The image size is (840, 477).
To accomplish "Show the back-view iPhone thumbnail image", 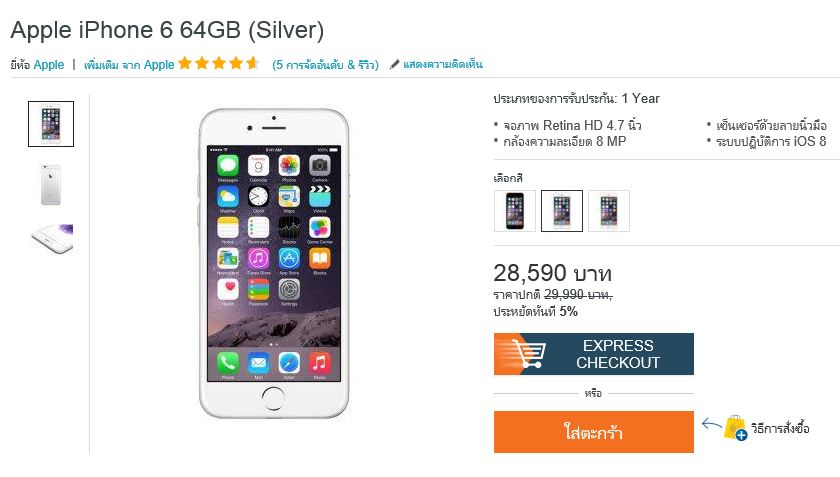I will [51, 185].
